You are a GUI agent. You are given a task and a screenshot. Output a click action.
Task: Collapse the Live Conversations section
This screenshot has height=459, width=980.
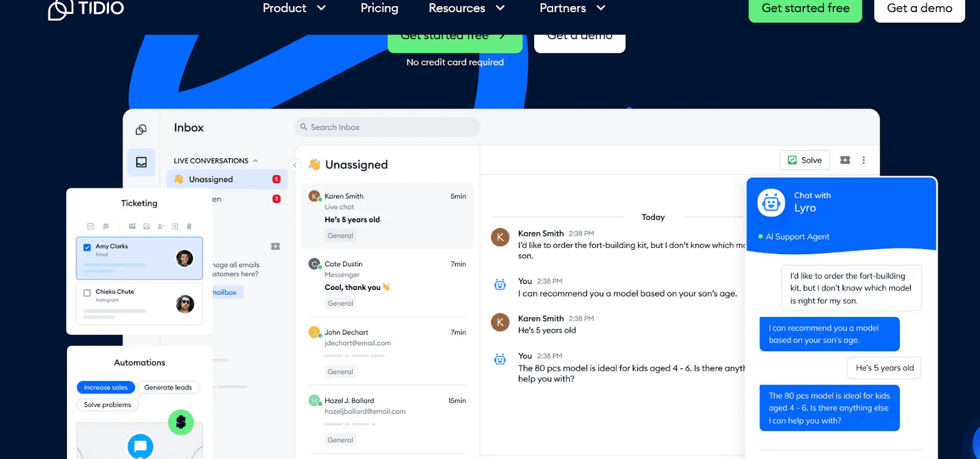(x=255, y=161)
